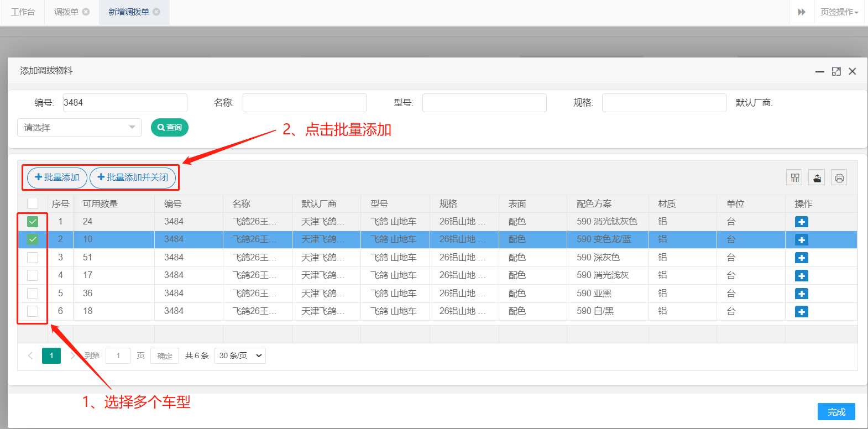
Task: Switch to the 工作台 tab
Action: 23,12
